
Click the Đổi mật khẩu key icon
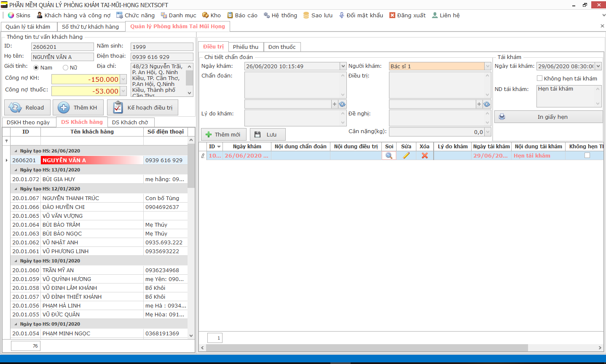tap(342, 15)
